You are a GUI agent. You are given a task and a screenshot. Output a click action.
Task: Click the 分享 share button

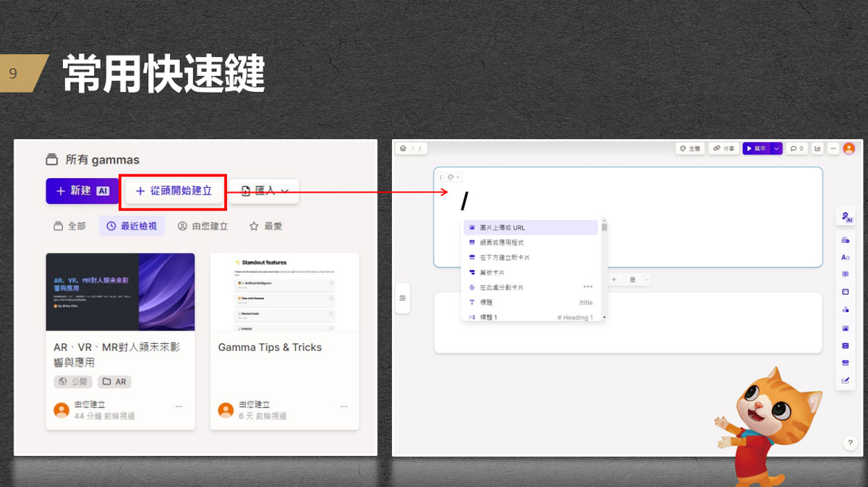coord(723,148)
